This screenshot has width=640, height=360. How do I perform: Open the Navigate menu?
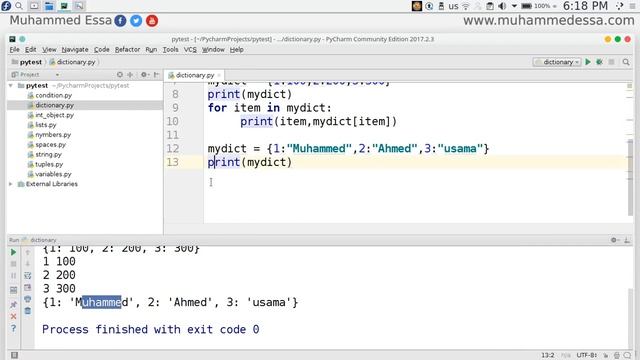(75, 49)
